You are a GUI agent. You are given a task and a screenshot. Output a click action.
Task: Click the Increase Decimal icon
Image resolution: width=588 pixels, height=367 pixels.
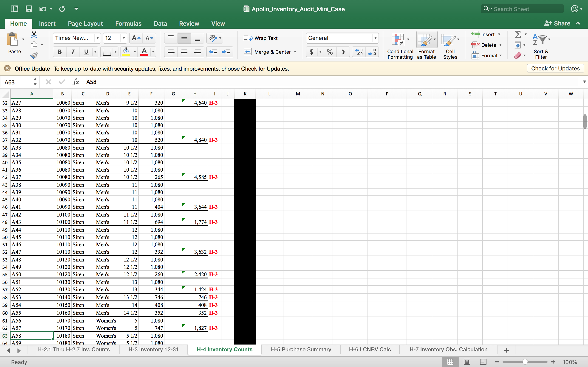(359, 52)
